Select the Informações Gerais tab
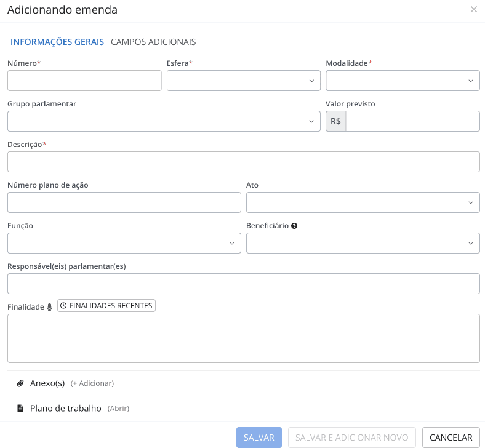 click(x=57, y=42)
